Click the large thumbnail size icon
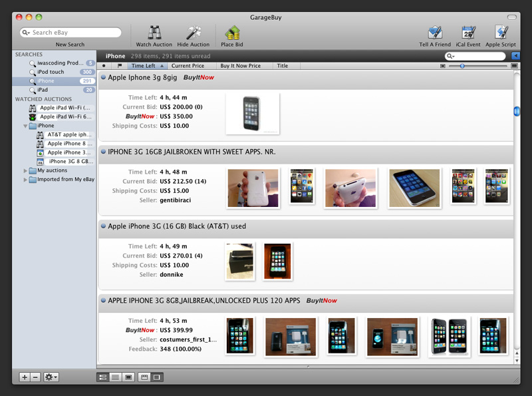The width and height of the screenshot is (532, 396). [514, 66]
